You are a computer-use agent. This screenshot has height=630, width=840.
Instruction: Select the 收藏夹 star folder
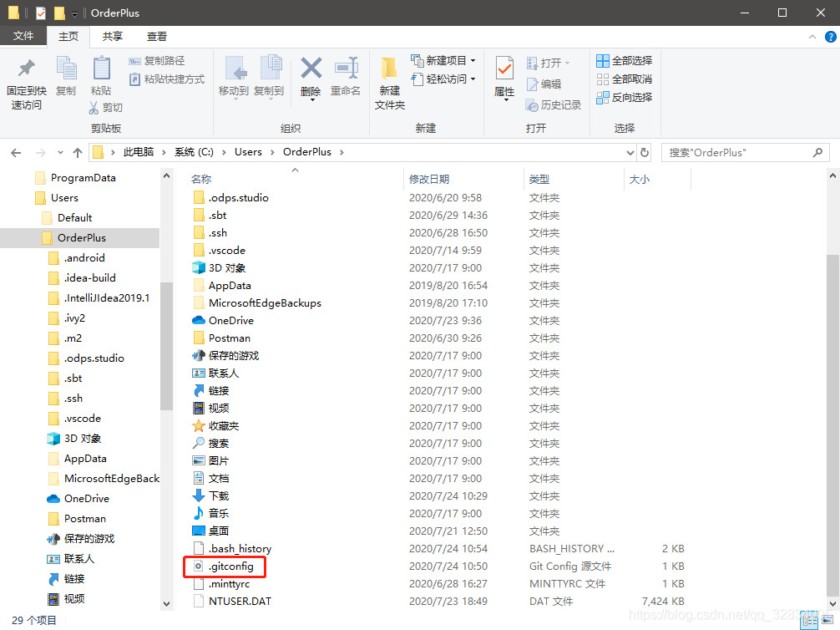(x=215, y=426)
